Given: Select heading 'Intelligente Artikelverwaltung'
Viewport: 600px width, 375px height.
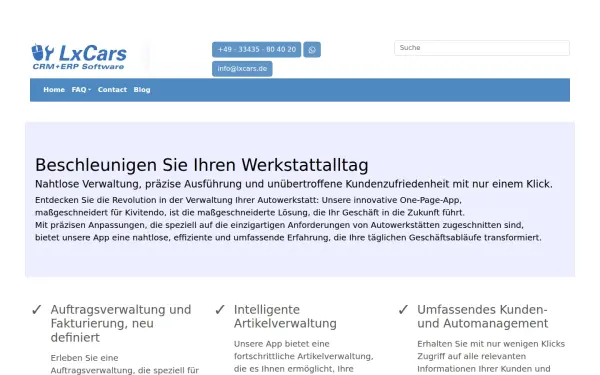Looking at the screenshot, I should [285, 316].
